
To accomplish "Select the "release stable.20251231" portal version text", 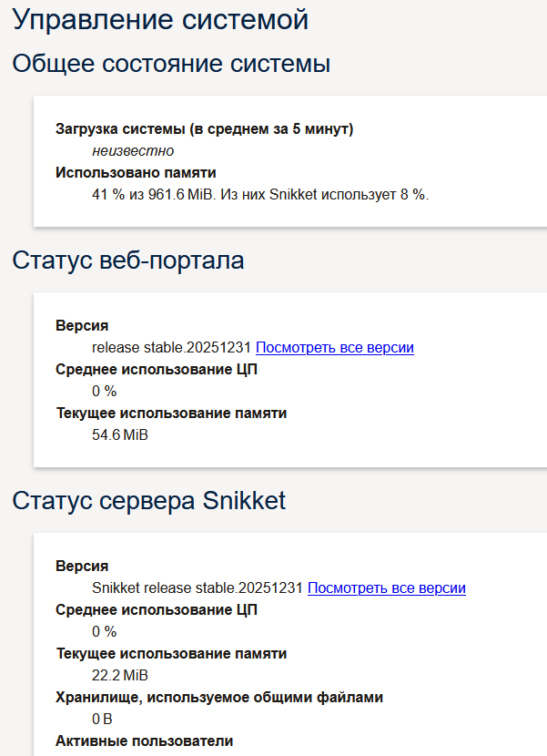I will [x=174, y=347].
